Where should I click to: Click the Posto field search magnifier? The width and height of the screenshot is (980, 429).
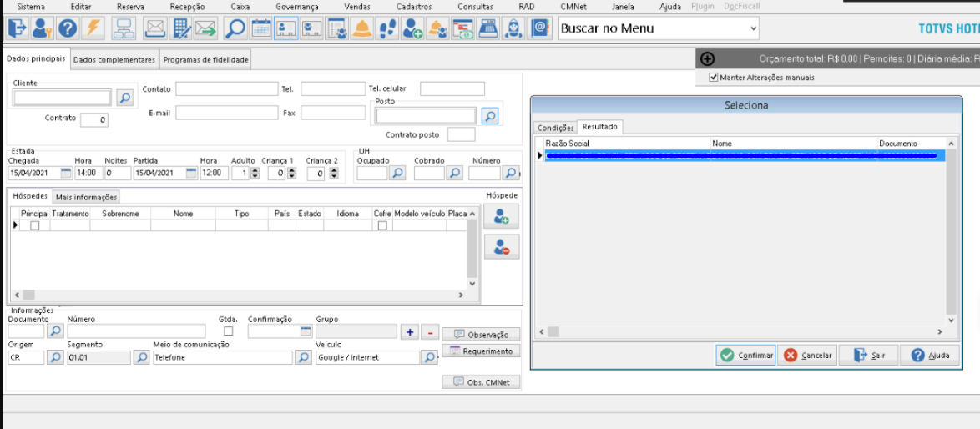[x=490, y=115]
